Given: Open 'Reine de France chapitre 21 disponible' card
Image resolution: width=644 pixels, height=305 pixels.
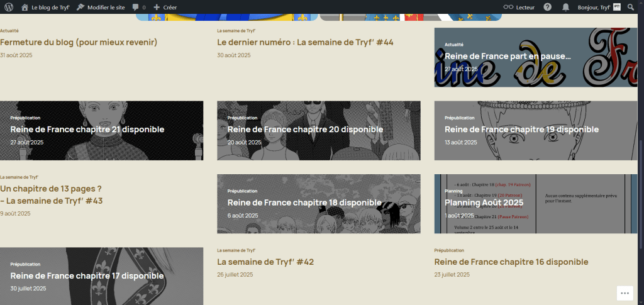Looking at the screenshot, I should click(87, 130).
